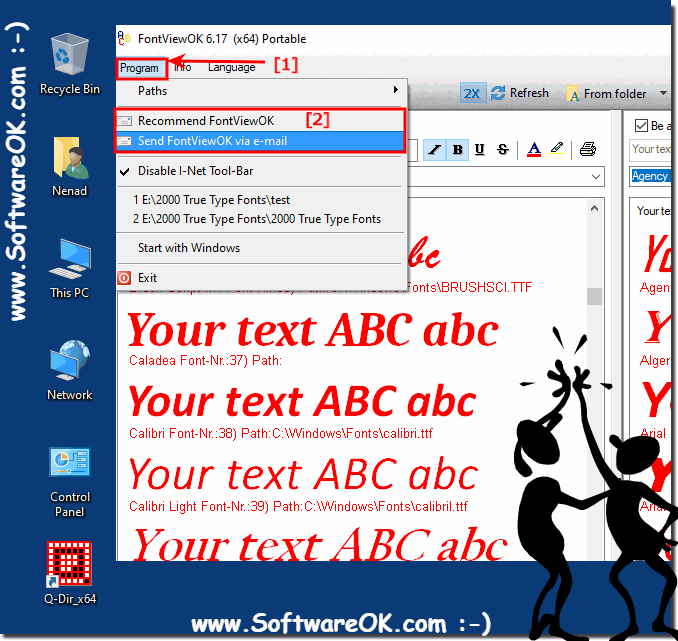The image size is (678, 641).
Task: Click the envelope icon beside Send FontViewOK
Action: pos(125,141)
